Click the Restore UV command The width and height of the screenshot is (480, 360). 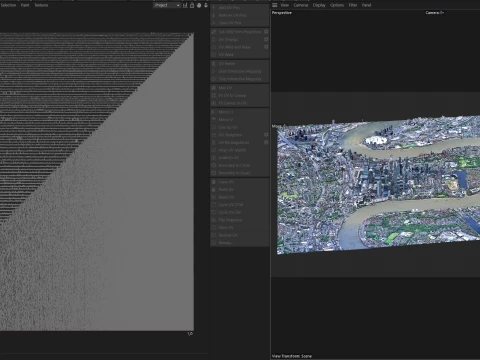click(240, 235)
